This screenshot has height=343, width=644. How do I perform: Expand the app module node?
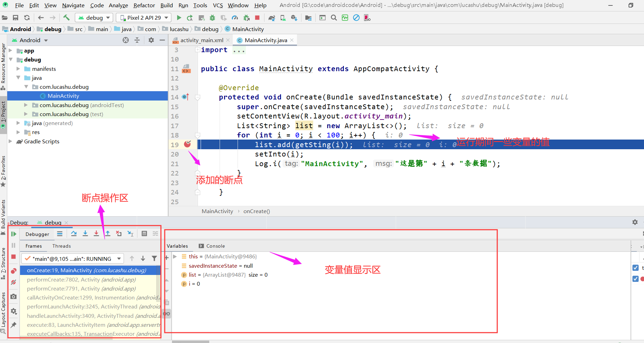[10, 50]
